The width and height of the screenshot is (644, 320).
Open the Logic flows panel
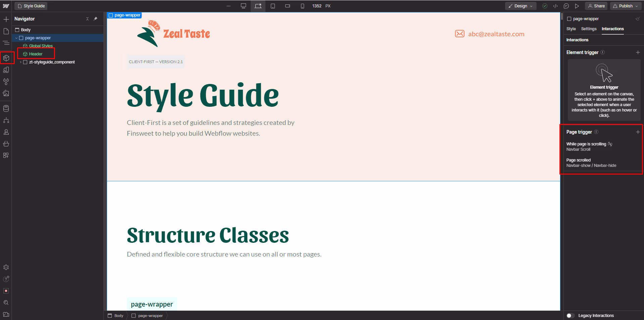click(x=6, y=120)
